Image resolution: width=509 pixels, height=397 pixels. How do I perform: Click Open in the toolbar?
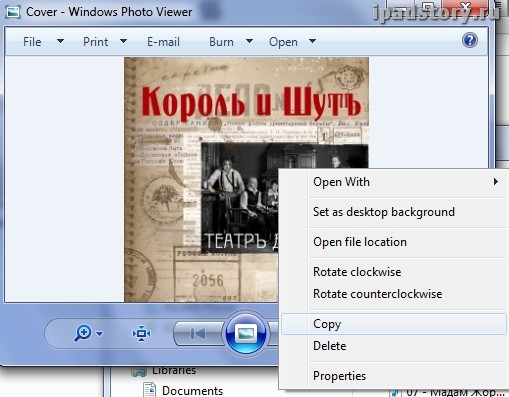point(283,42)
